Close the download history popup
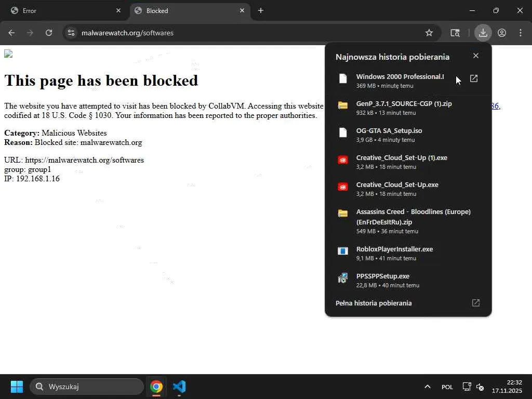Viewport: 532px width, 399px height. click(476, 56)
